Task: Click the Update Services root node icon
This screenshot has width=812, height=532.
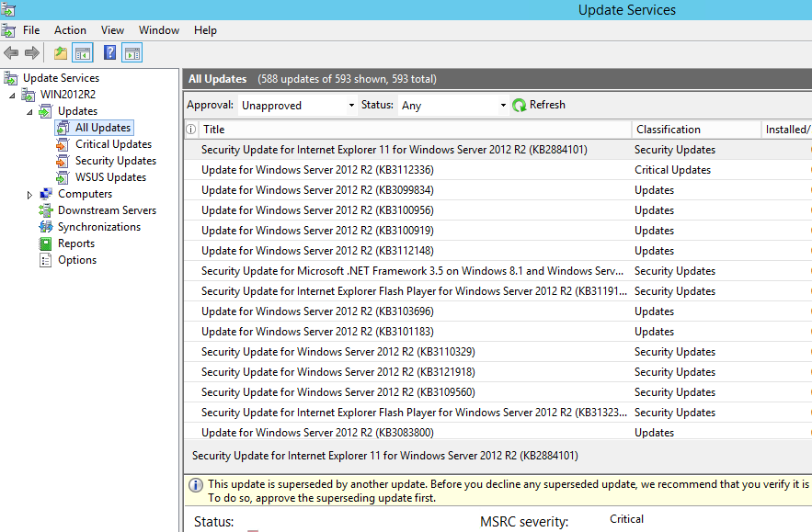Action: (11, 78)
